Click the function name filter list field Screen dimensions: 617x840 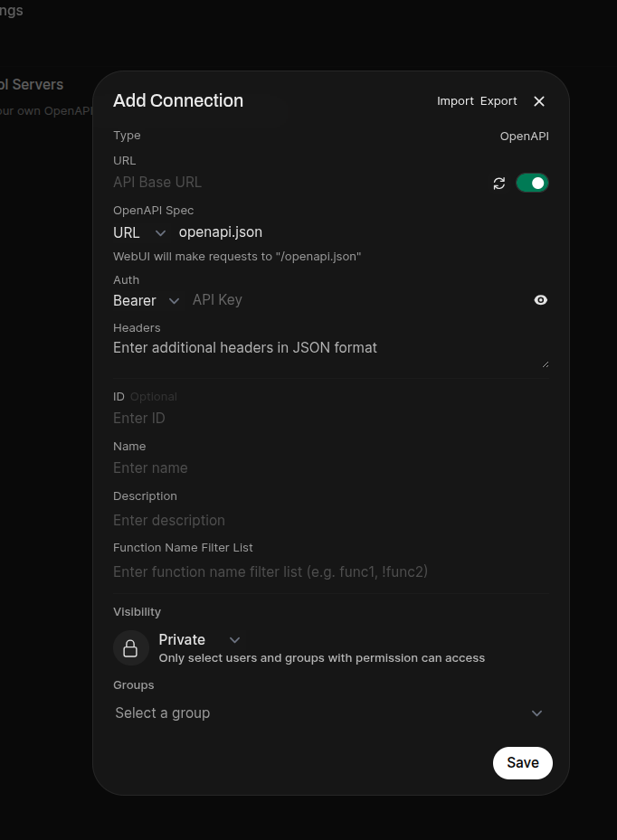pyautogui.click(x=329, y=572)
